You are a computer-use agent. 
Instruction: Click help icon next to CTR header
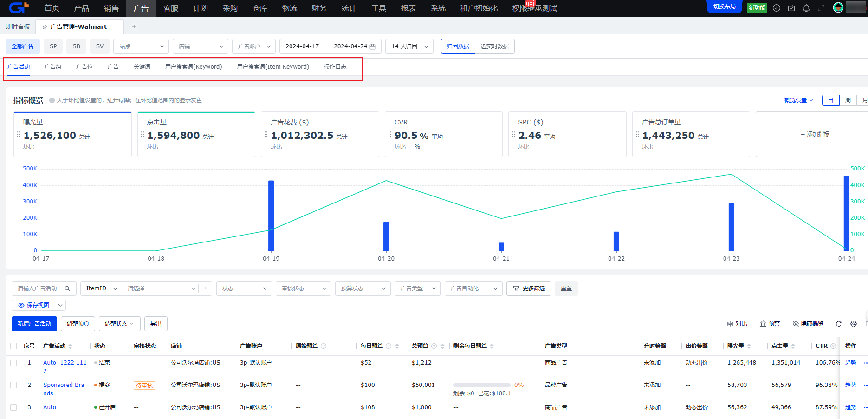[833, 346]
